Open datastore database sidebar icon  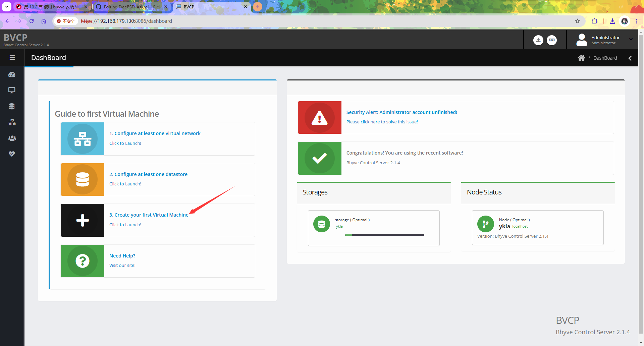12,106
